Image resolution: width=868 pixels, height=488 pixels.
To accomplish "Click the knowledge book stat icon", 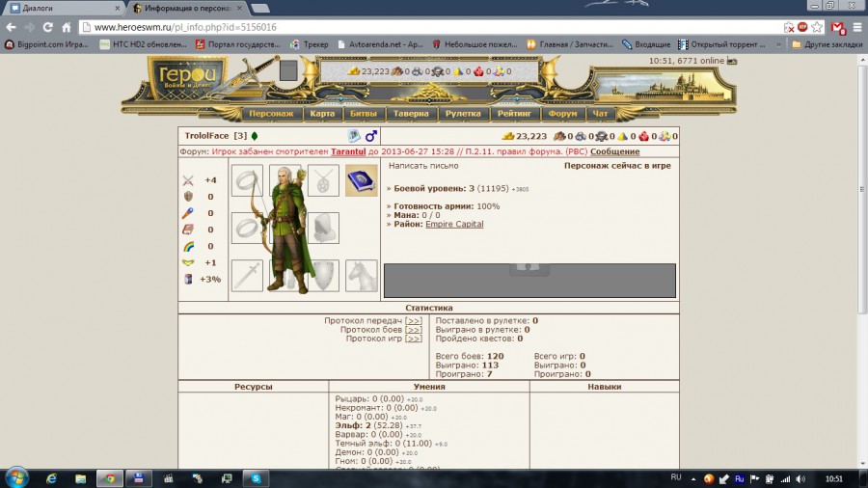I will [188, 230].
